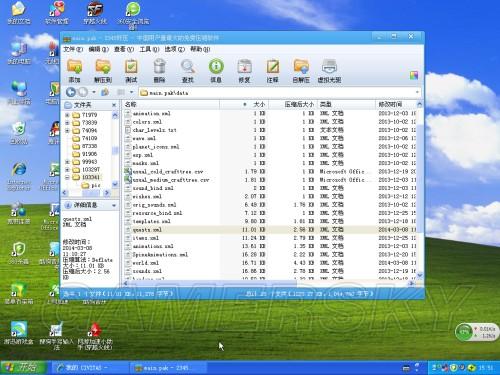Image resolution: width=500 pixels, height=375 pixels.
Task: Click folder tree scroll-down arrow
Action: tap(115, 184)
